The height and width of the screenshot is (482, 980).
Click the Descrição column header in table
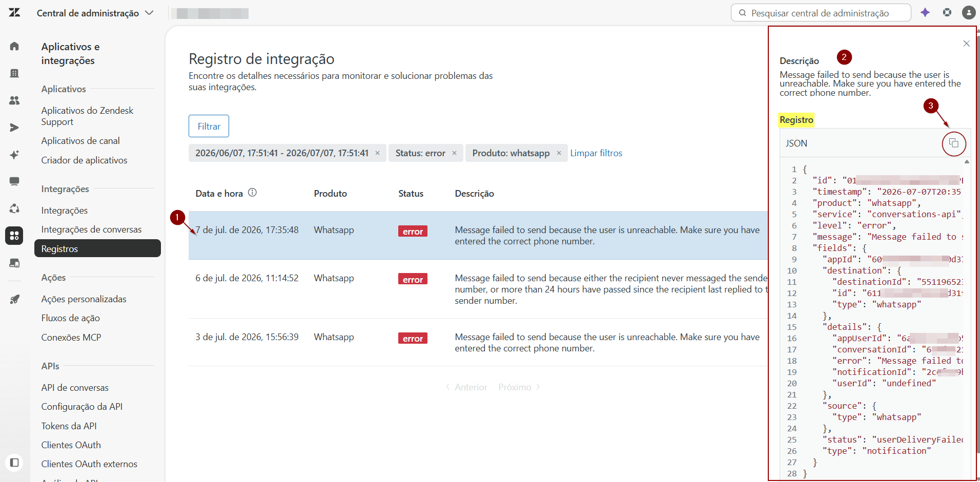[474, 194]
